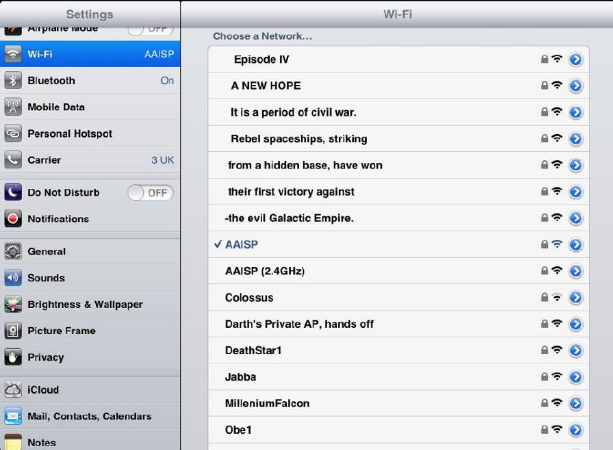Tap the Privacy hand icon
The image size is (613, 450).
click(13, 357)
